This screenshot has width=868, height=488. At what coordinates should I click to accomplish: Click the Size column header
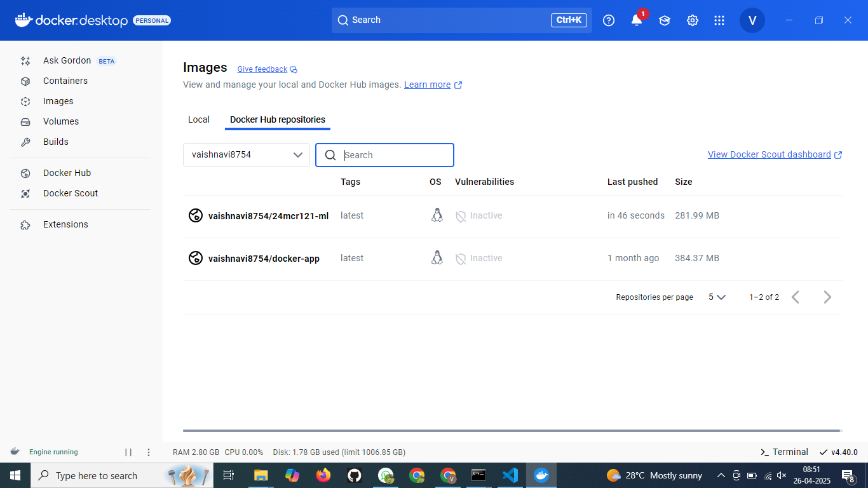tap(684, 182)
